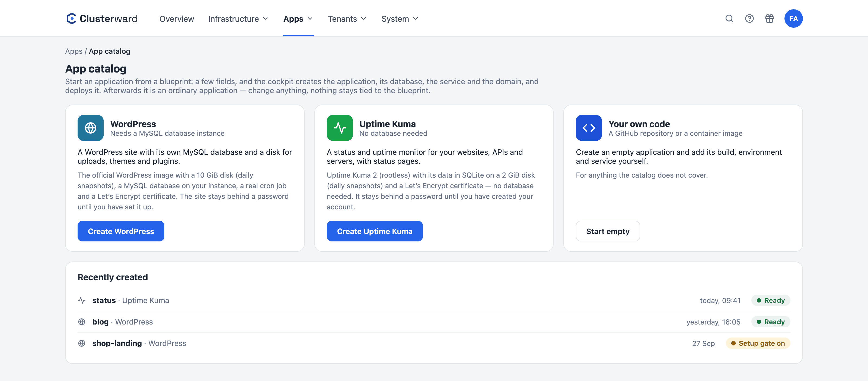Screen dimensions: 868x381
Task: Open the help question mark icon
Action: (x=749, y=18)
